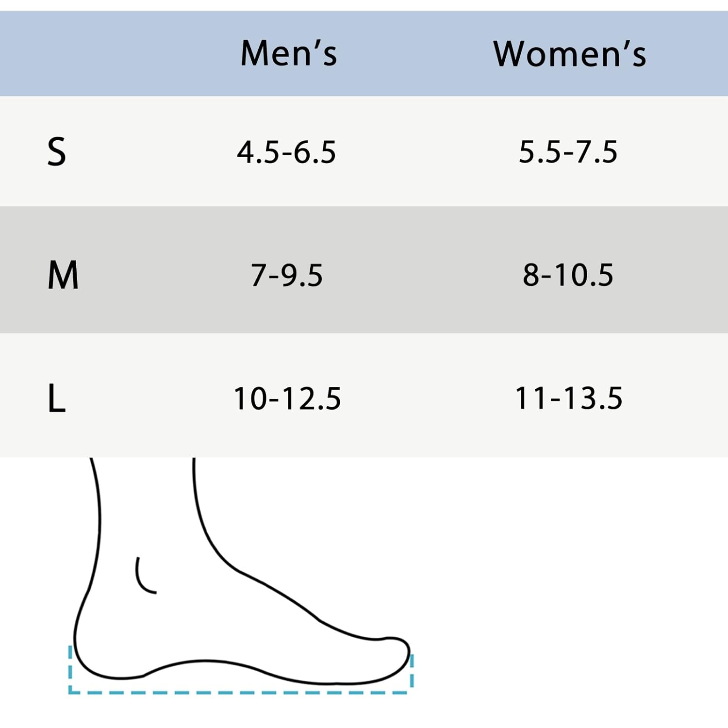Viewport: 728px width, 728px height.
Task: Click the Women's column header
Action: (569, 53)
